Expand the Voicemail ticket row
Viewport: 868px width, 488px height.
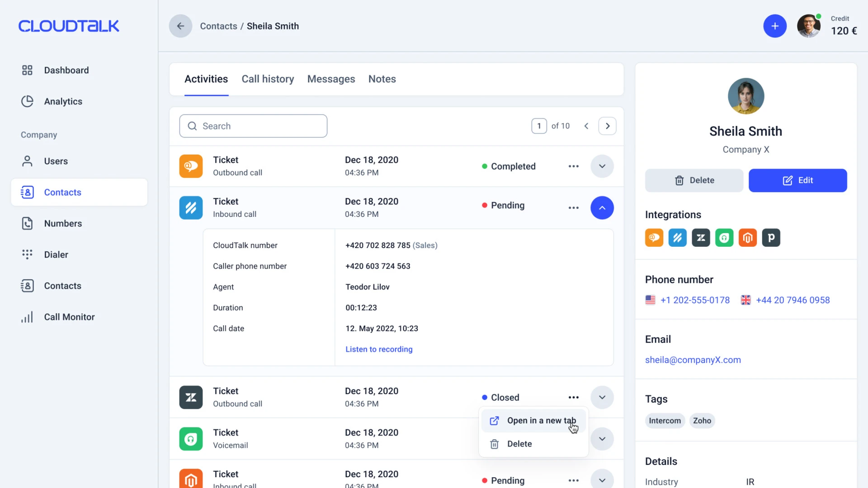pyautogui.click(x=602, y=439)
